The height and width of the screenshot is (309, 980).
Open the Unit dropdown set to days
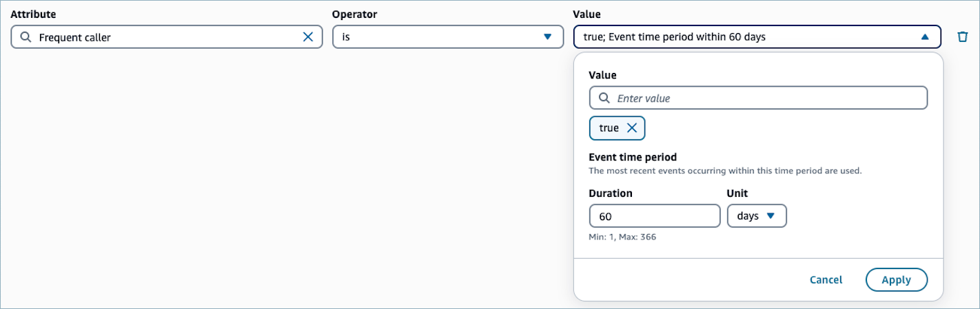[756, 216]
